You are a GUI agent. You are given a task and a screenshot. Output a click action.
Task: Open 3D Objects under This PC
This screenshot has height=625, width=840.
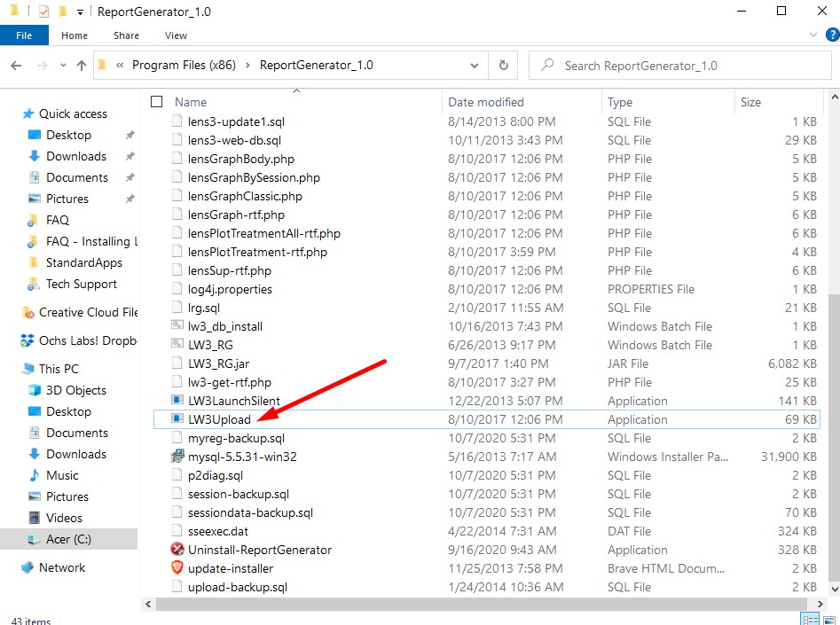click(x=75, y=390)
